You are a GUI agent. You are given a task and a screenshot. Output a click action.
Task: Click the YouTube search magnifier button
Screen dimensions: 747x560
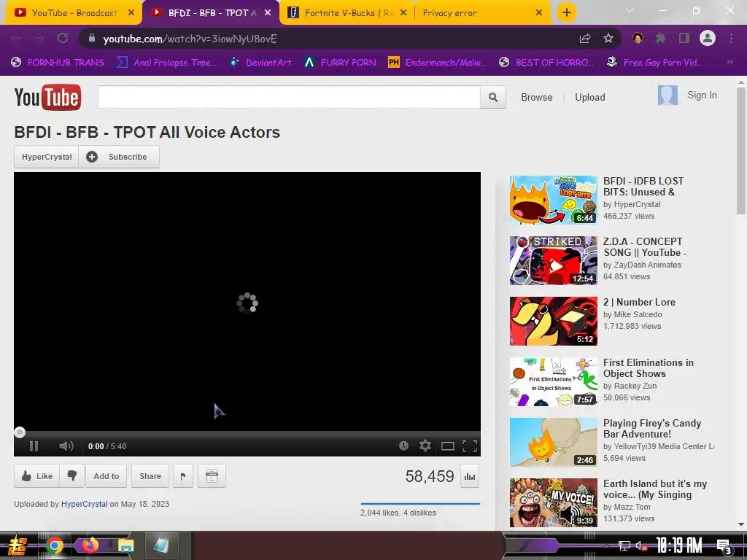(x=492, y=97)
